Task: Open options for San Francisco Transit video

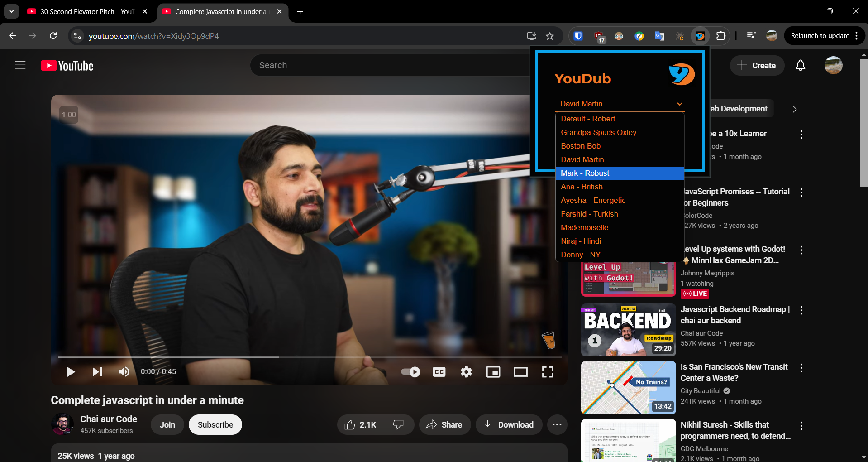Action: click(801, 368)
